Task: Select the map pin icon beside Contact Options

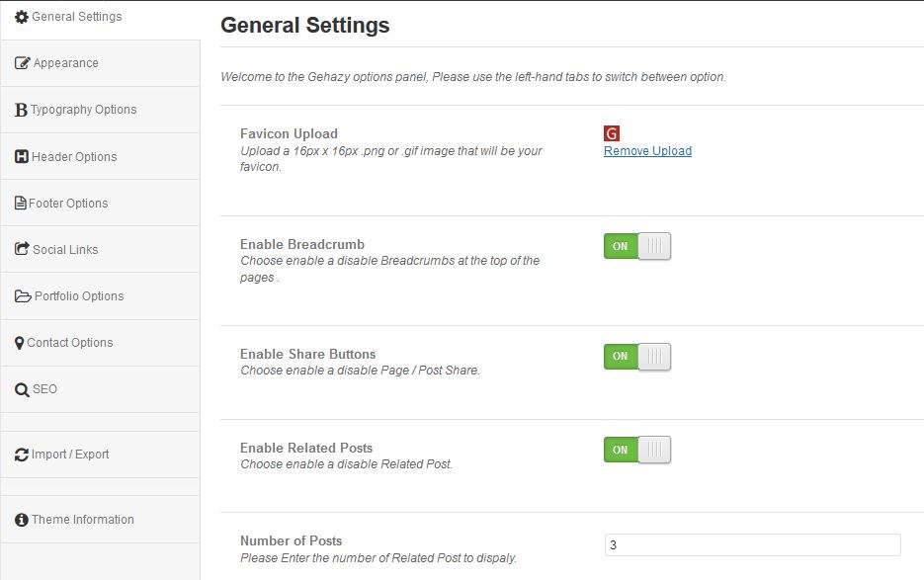Action: tap(22, 341)
